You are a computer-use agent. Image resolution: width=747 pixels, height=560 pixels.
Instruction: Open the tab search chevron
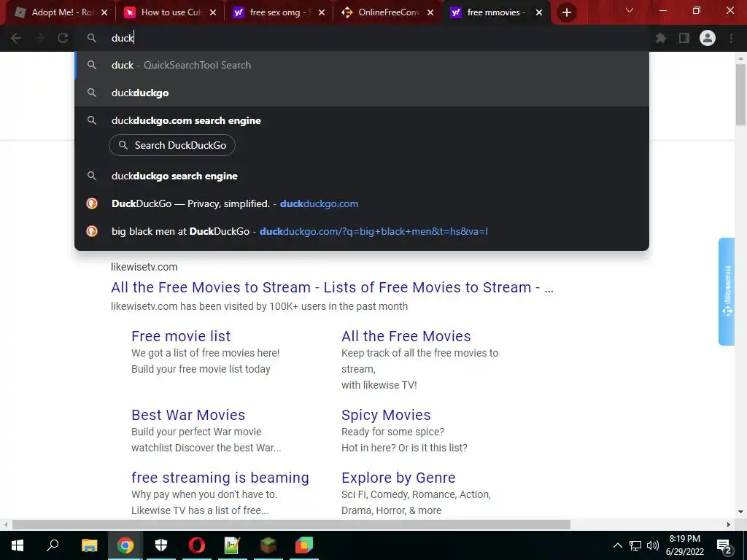coord(630,10)
